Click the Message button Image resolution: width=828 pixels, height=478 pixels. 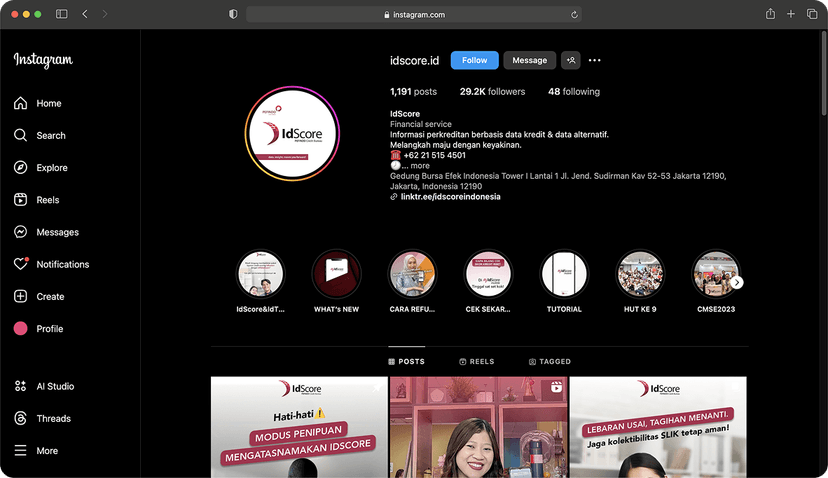point(529,60)
